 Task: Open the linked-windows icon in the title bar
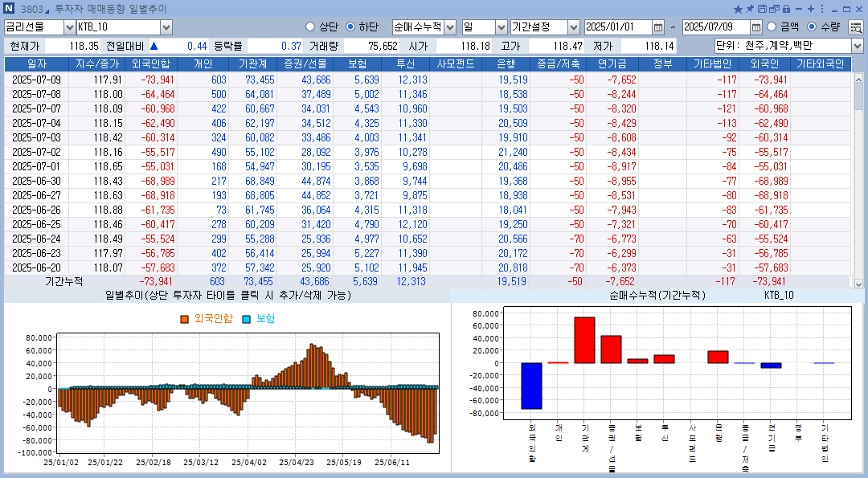click(x=775, y=9)
